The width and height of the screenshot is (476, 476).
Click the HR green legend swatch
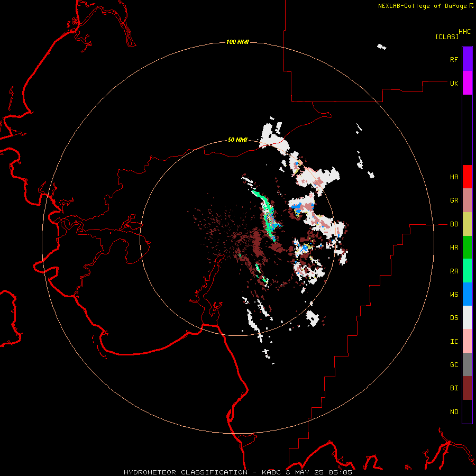(467, 248)
